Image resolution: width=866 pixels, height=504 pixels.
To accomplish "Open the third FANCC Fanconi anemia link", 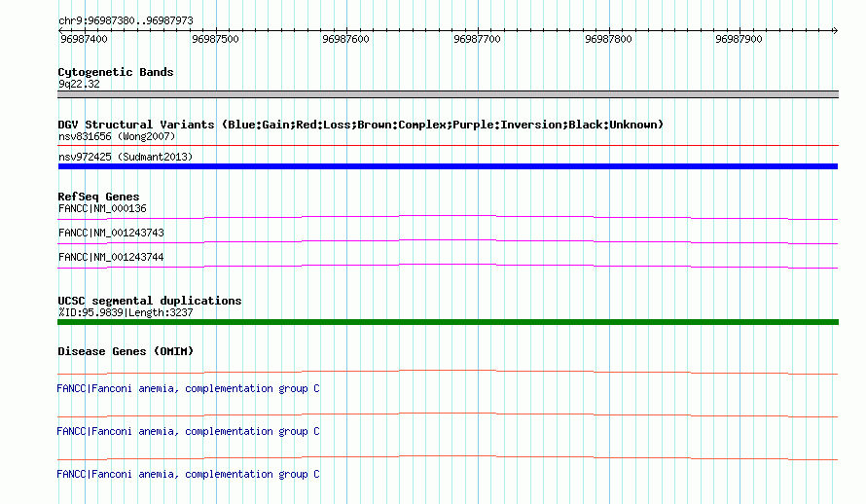I will tap(188, 474).
